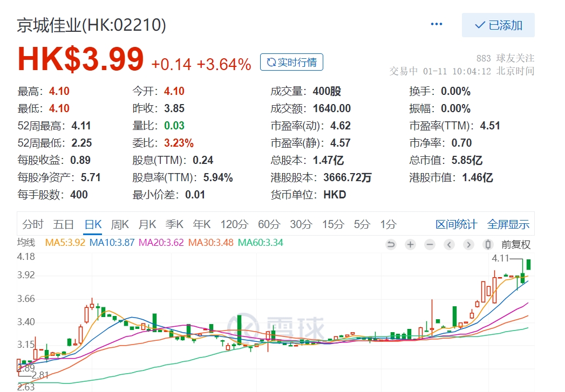This screenshot has height=392, width=565.
Task: Click the 市盈率(TTM) value 4.51
Action: 490,126
